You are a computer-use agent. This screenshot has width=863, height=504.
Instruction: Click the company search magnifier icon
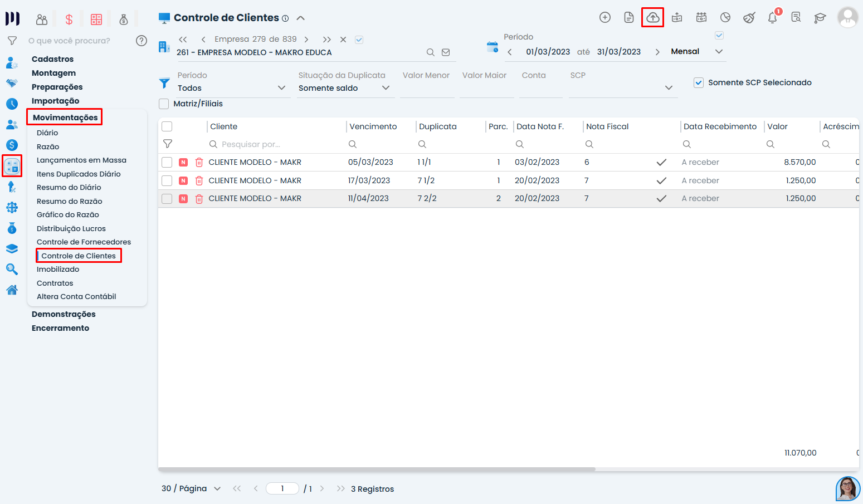tap(430, 52)
